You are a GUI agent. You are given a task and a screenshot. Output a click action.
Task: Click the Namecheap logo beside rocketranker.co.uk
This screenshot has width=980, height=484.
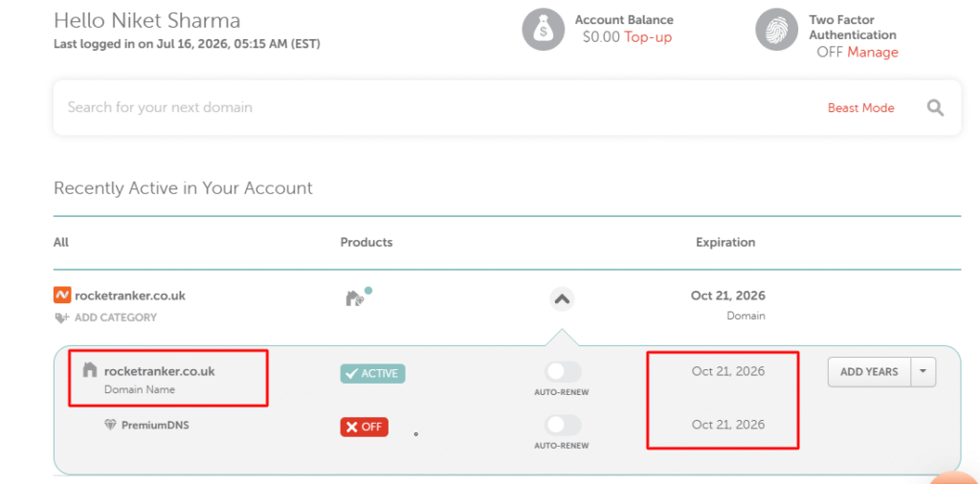click(62, 295)
